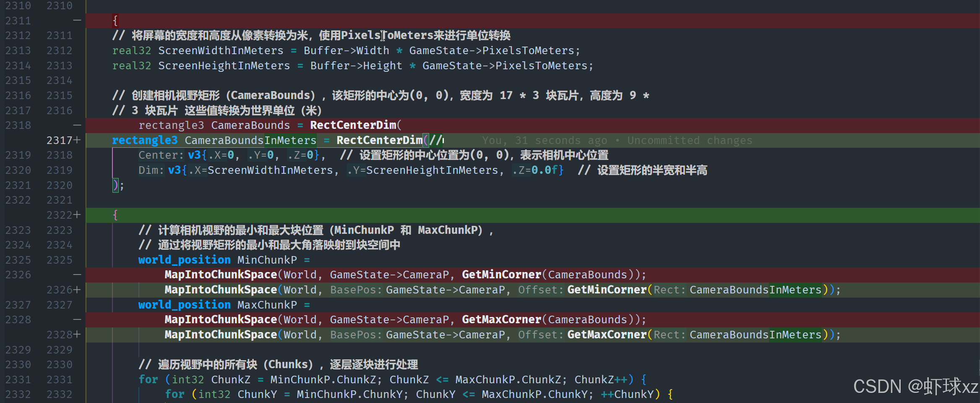Click the 'Offset:' hint on the GetMaxCorner line
This screenshot has height=403, width=980.
[541, 335]
